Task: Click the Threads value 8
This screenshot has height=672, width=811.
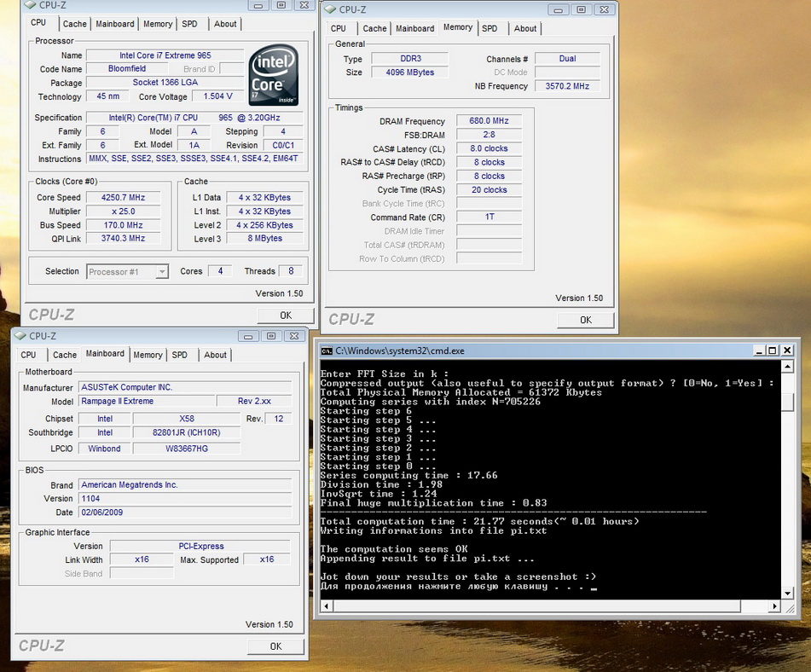Action: tap(291, 271)
